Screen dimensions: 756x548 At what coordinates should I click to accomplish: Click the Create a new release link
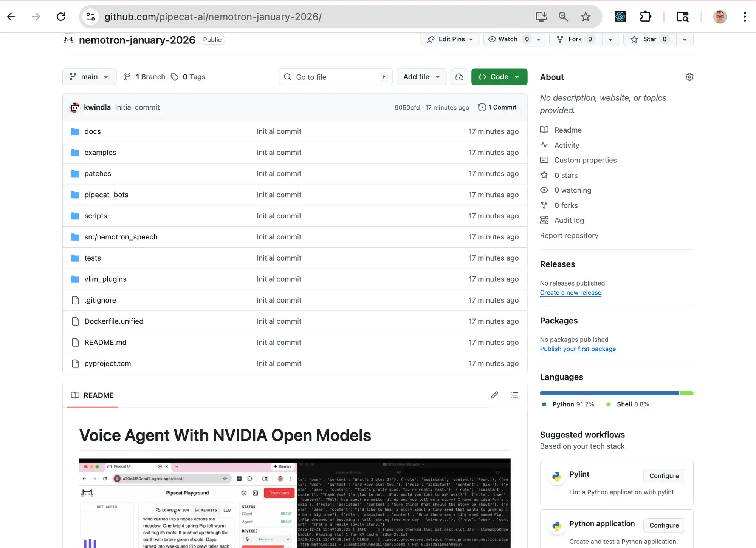570,293
